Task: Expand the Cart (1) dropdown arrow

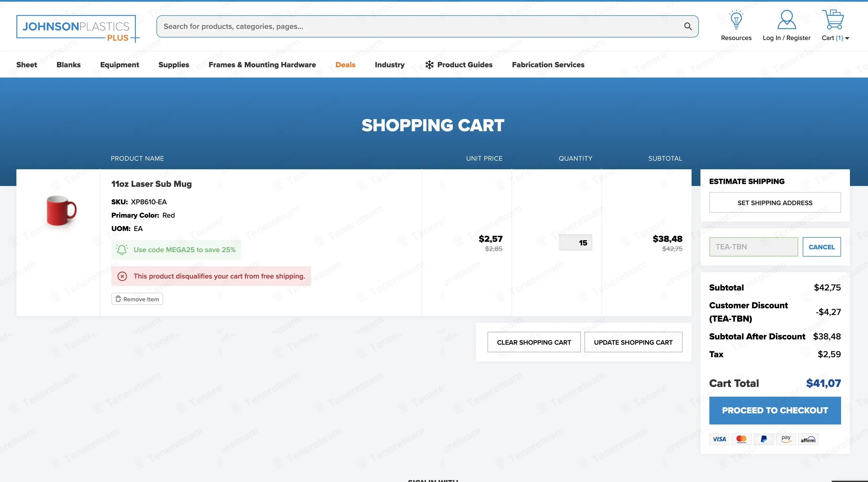Action: point(847,38)
